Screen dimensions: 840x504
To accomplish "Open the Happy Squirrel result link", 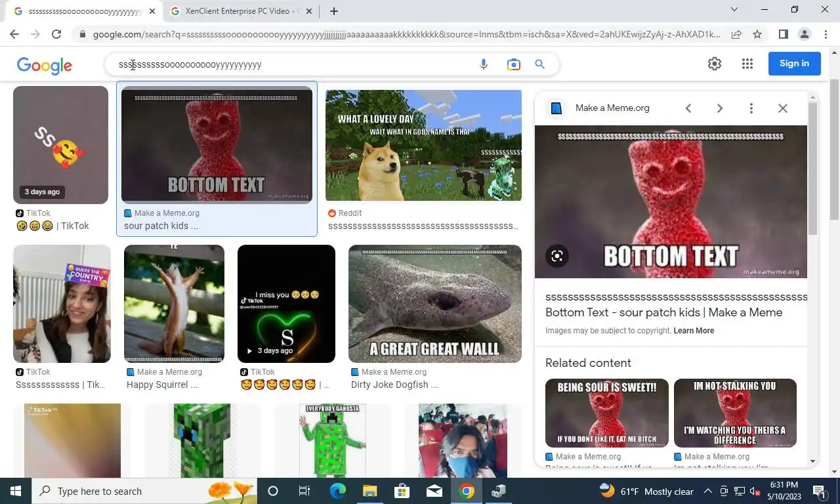I will tap(162, 385).
